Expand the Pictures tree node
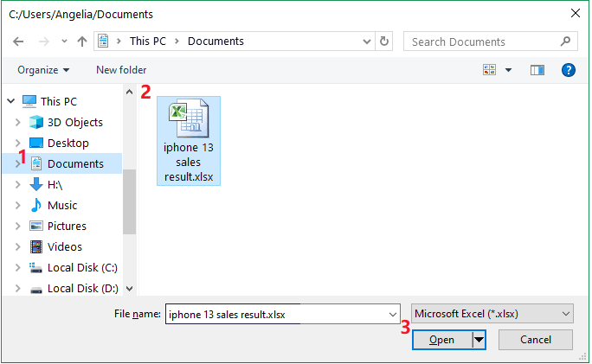The height and width of the screenshot is (364, 592). tap(18, 226)
